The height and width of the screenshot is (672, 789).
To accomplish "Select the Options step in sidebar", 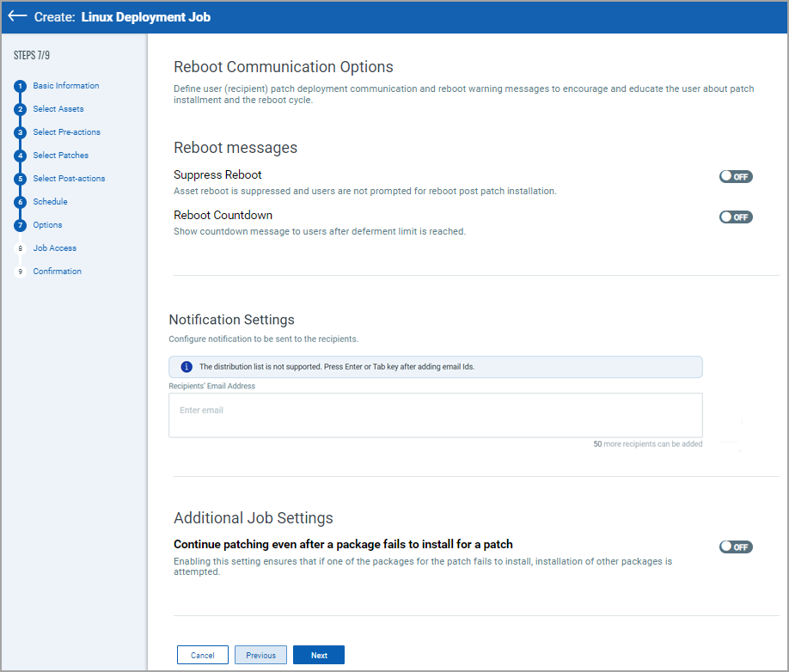I will (x=47, y=225).
